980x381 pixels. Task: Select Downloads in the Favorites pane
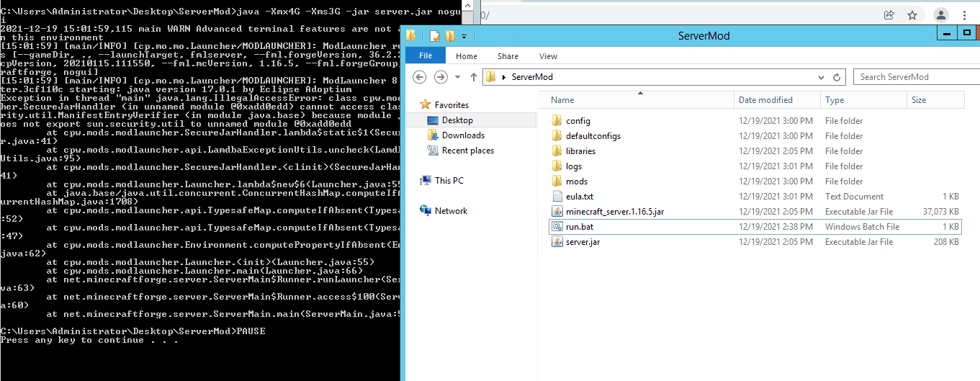point(462,135)
